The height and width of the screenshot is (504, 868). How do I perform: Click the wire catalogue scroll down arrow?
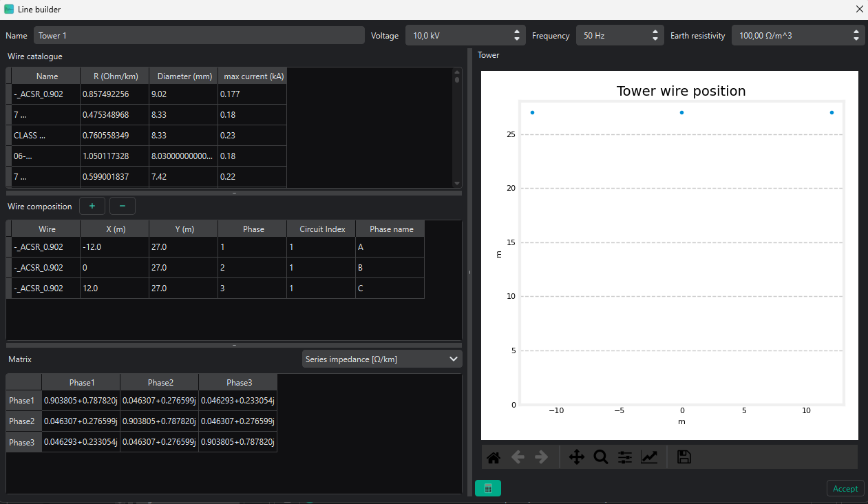457,183
